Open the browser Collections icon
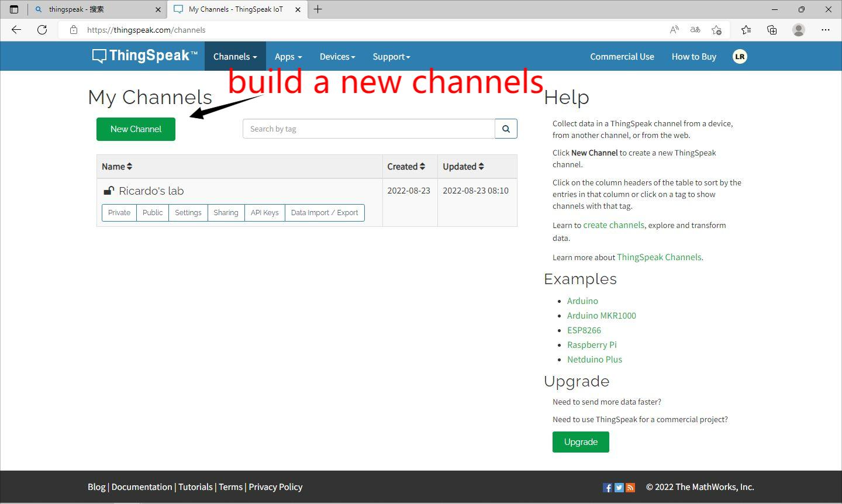Image resolution: width=842 pixels, height=504 pixels. (772, 30)
